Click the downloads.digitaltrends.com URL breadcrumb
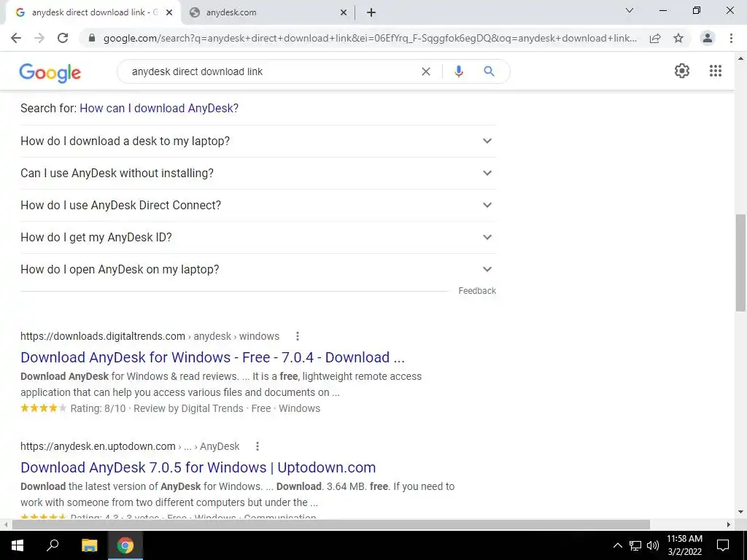The width and height of the screenshot is (747, 560). (150, 336)
